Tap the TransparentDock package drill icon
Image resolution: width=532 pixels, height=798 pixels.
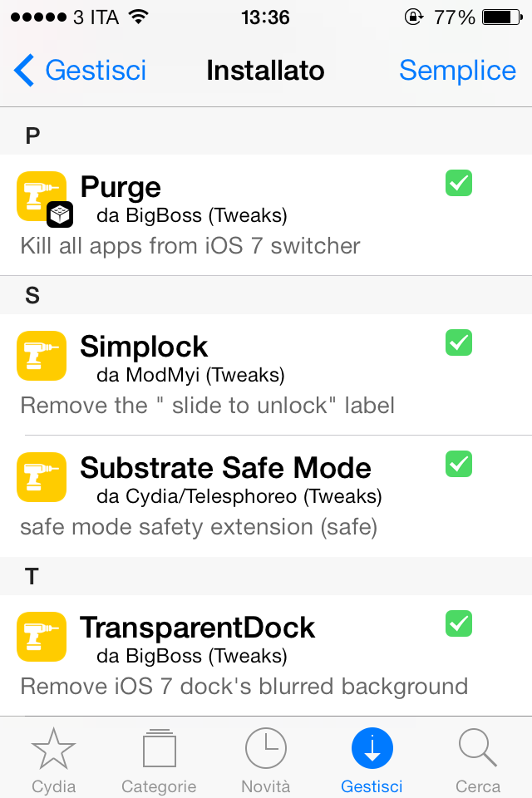pos(42,637)
